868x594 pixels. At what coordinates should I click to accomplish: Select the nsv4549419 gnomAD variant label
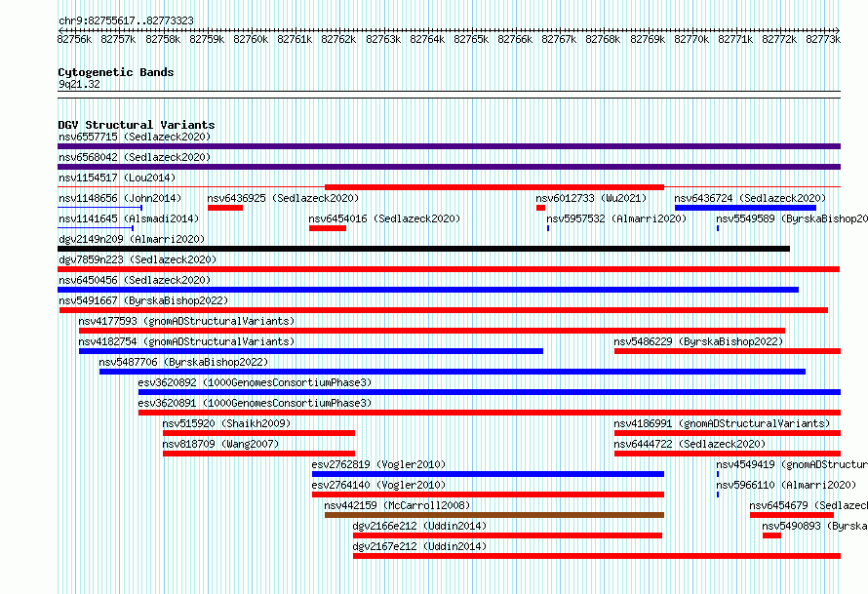point(792,464)
